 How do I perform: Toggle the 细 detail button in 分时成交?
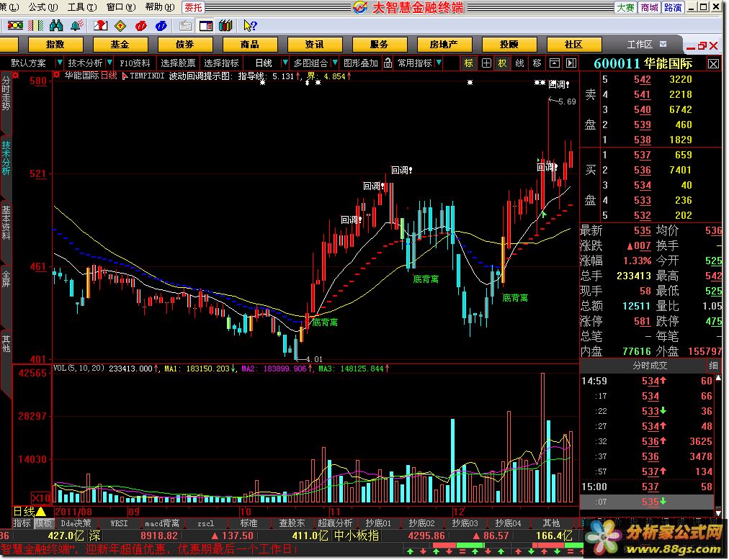[x=713, y=366]
